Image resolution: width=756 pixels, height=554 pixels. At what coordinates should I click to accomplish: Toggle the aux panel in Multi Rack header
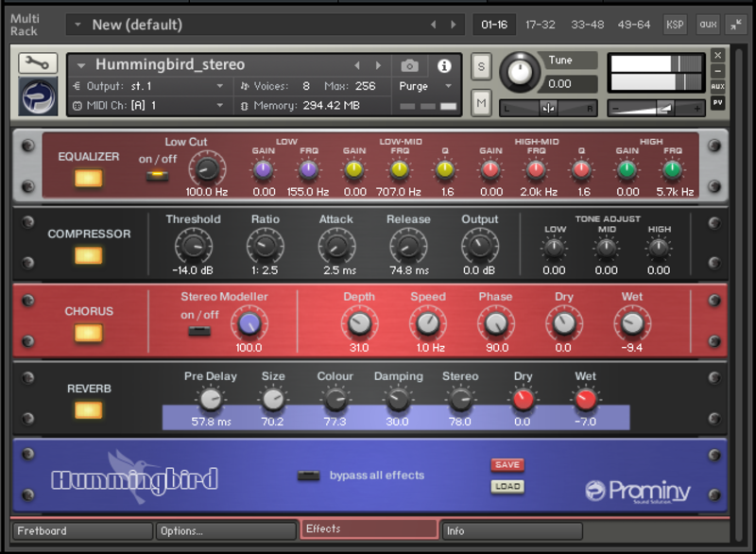click(708, 25)
